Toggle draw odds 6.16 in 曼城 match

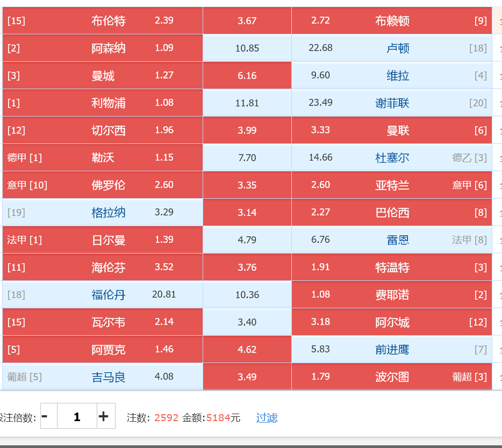tap(247, 75)
